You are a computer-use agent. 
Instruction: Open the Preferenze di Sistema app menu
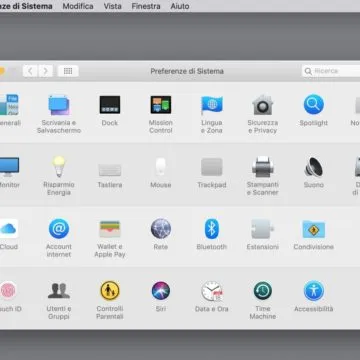click(x=26, y=6)
